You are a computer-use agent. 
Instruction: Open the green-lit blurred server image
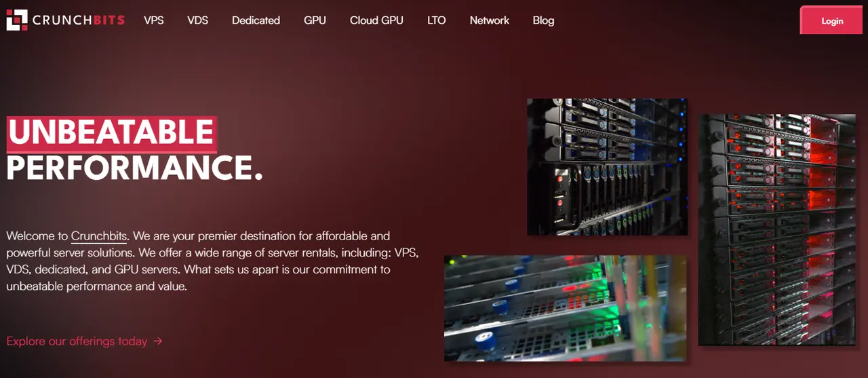565,308
